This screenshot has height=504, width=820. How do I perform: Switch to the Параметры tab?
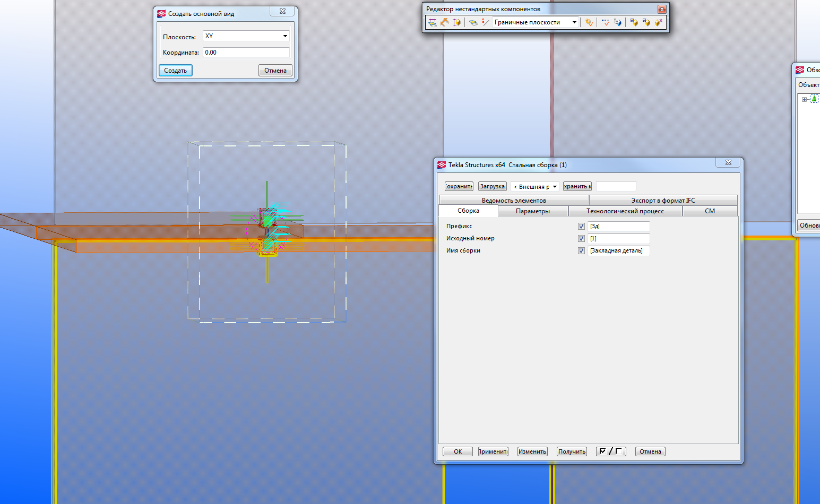point(532,211)
